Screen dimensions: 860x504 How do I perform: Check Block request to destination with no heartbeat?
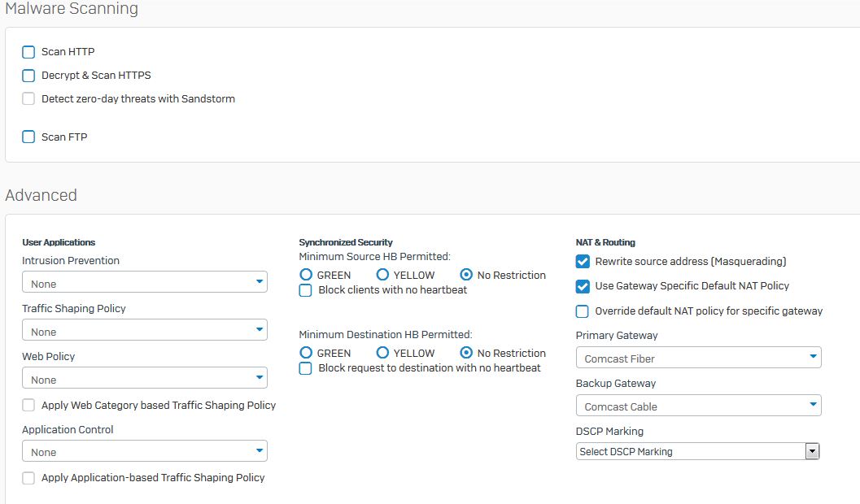click(x=306, y=368)
